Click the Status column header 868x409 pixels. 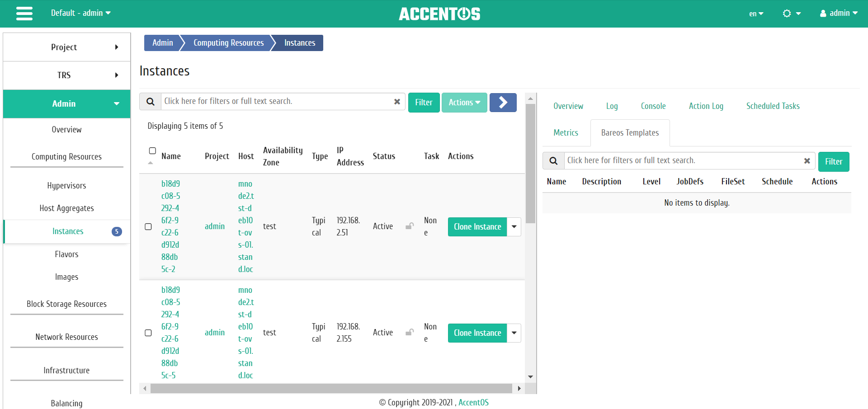pos(384,156)
